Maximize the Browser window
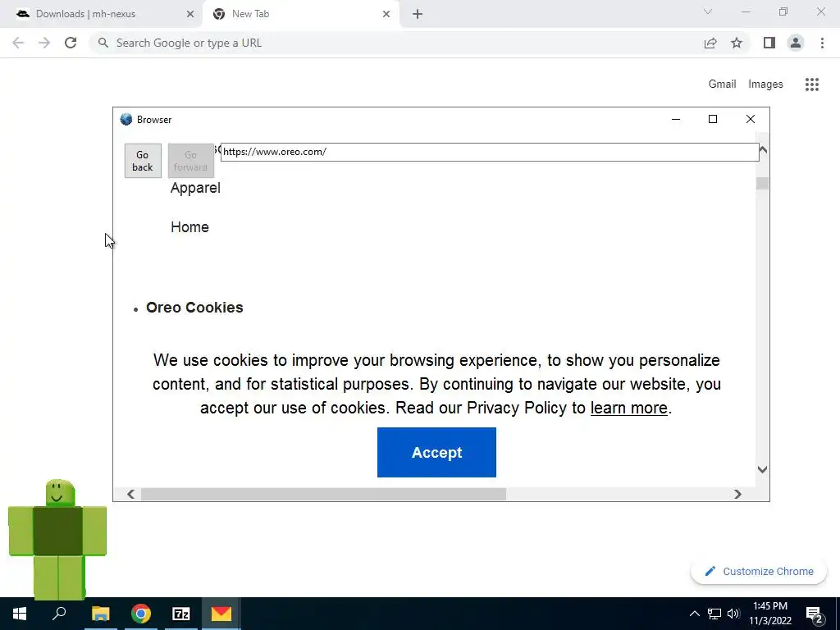The width and height of the screenshot is (840, 630). point(713,119)
